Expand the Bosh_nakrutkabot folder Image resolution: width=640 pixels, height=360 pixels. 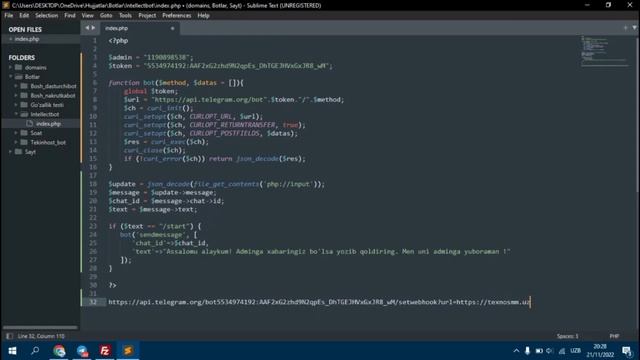(16, 96)
